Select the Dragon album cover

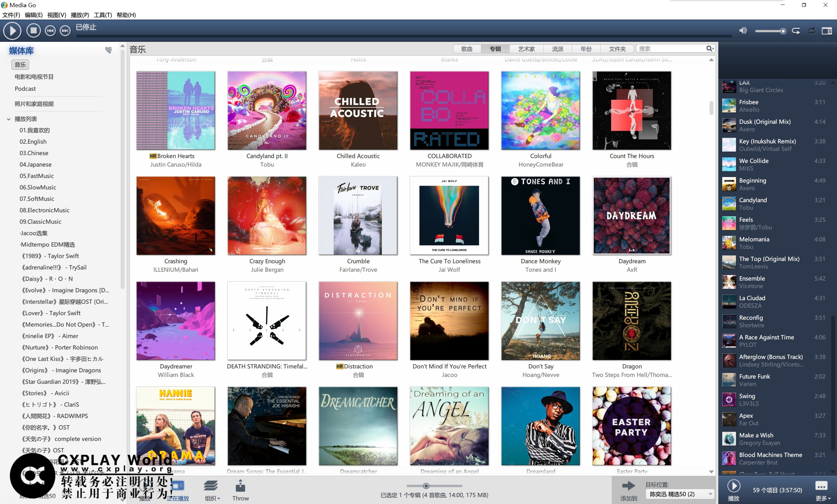coord(632,321)
